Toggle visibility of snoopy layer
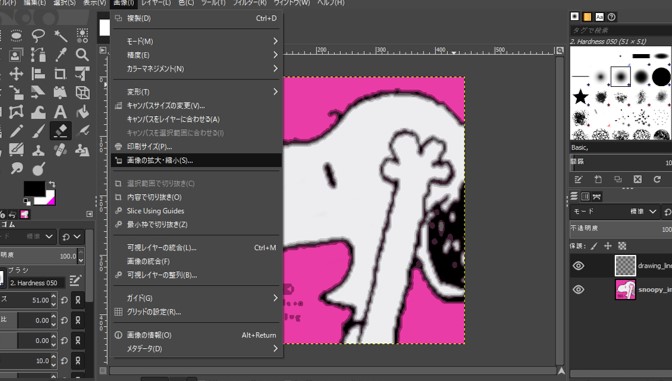672x381 pixels. 578,290
